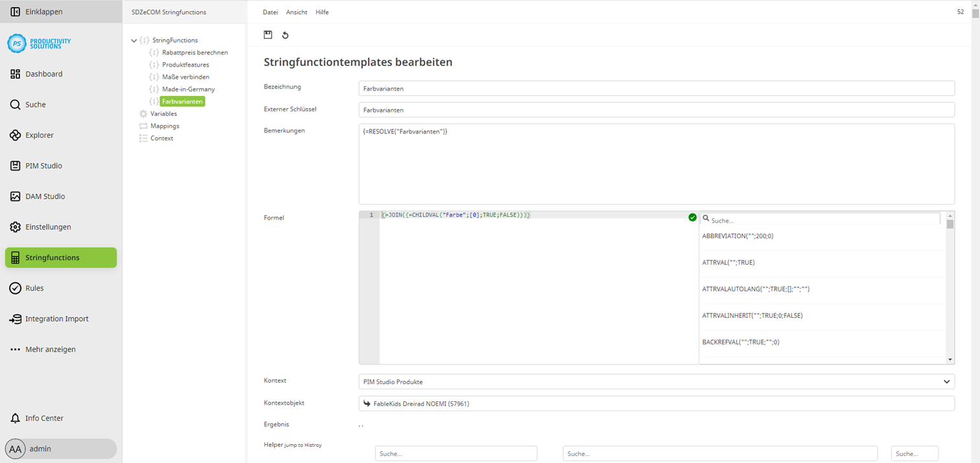The width and height of the screenshot is (980, 463).
Task: Select the Explorer icon in the sidebar
Action: point(14,135)
